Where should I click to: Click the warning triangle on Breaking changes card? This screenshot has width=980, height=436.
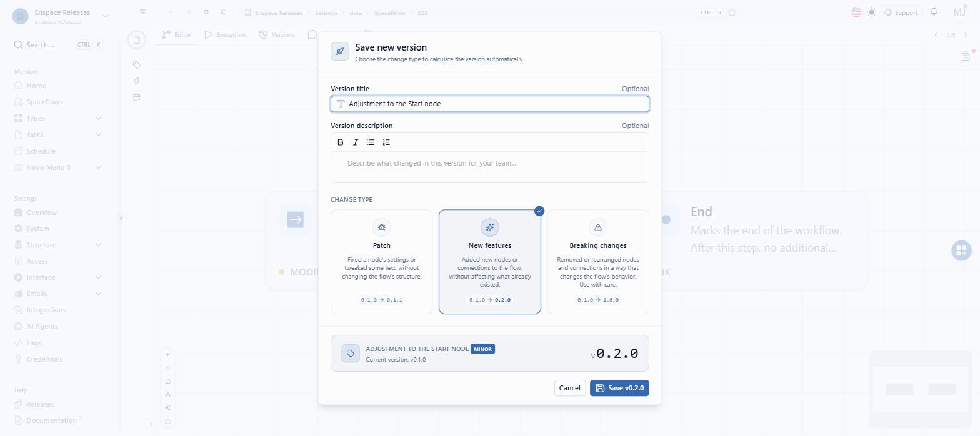pos(598,227)
